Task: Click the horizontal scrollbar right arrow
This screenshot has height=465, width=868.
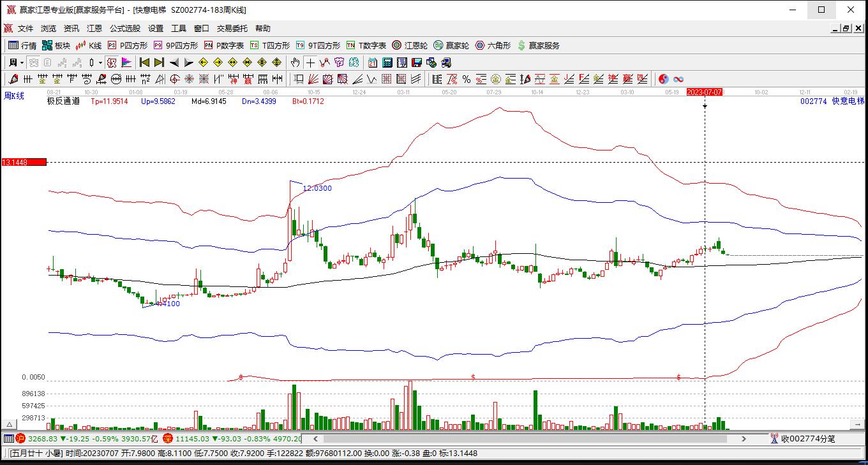Action: tap(744, 439)
